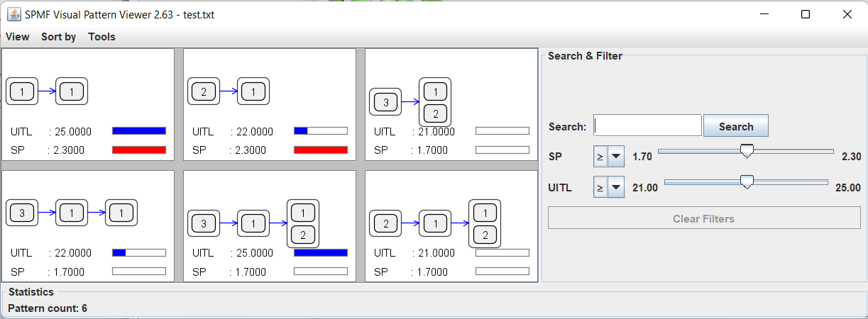Open the View menu

click(18, 37)
